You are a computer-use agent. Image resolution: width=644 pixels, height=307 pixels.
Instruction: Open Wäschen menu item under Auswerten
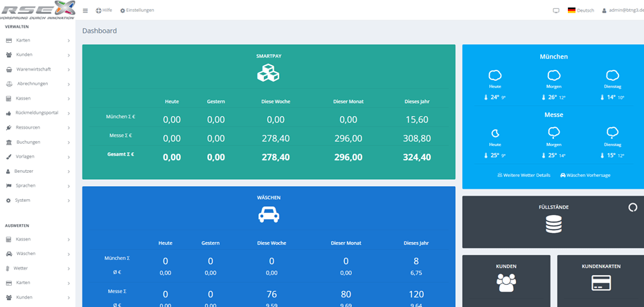(37, 254)
